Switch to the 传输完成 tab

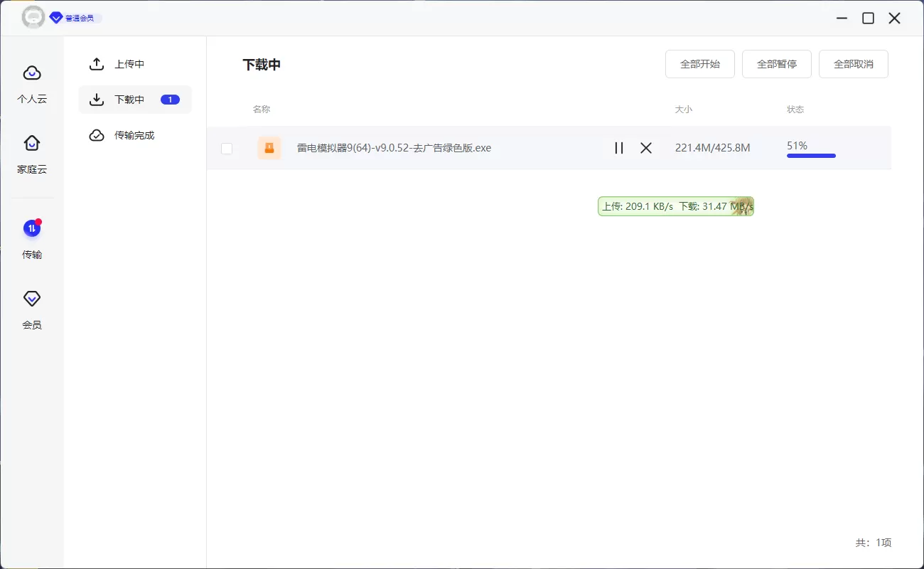(135, 134)
